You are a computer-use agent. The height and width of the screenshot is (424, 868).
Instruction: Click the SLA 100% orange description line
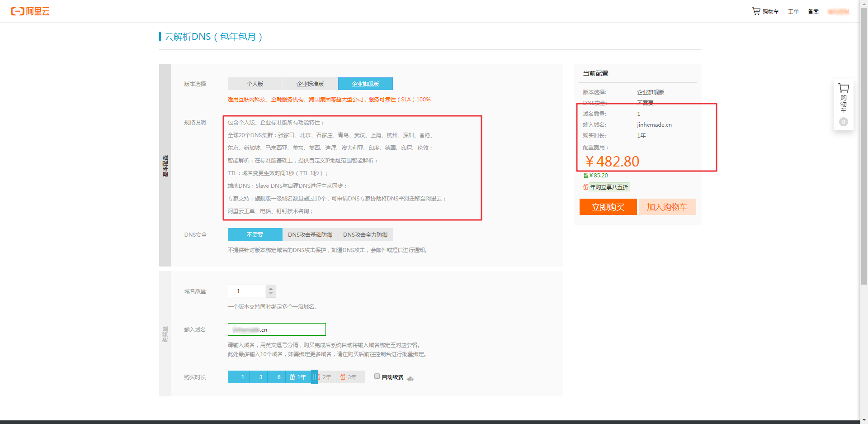pos(329,100)
